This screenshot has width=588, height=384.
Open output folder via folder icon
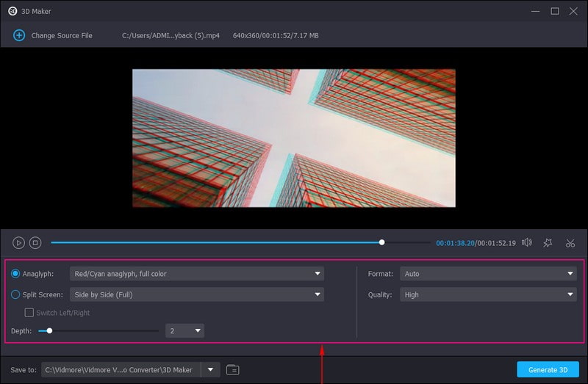[x=233, y=369]
